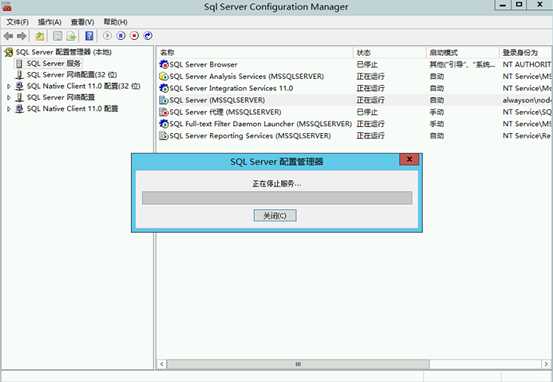Open Properties from the toolbar icon
Viewport: 553px width, 382px height.
[57, 36]
